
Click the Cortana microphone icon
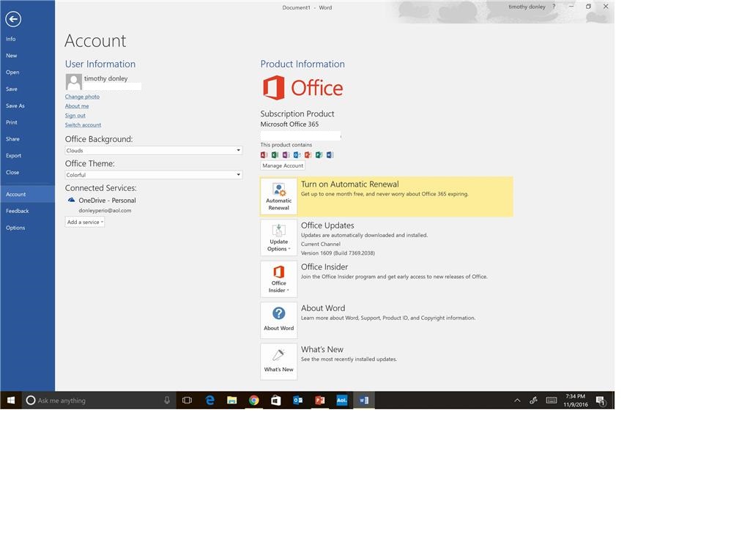point(167,400)
